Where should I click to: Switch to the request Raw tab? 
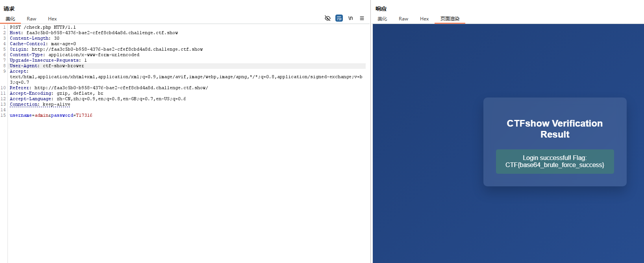click(x=31, y=19)
